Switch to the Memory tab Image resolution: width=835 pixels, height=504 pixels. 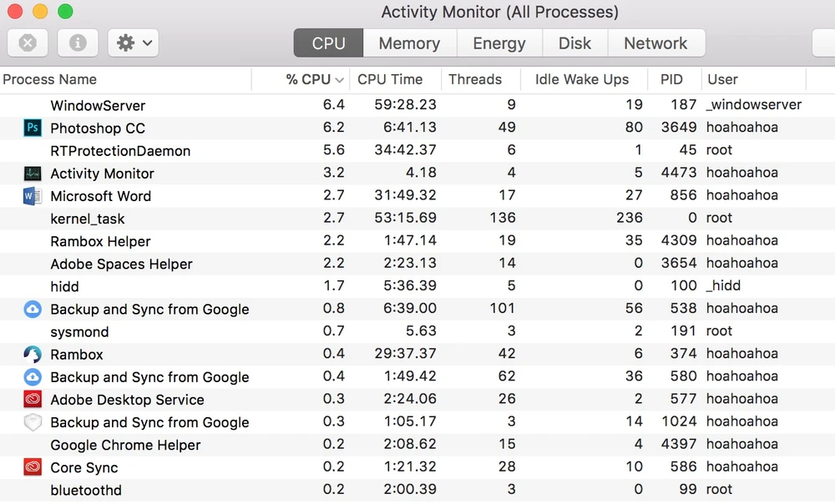tap(409, 43)
